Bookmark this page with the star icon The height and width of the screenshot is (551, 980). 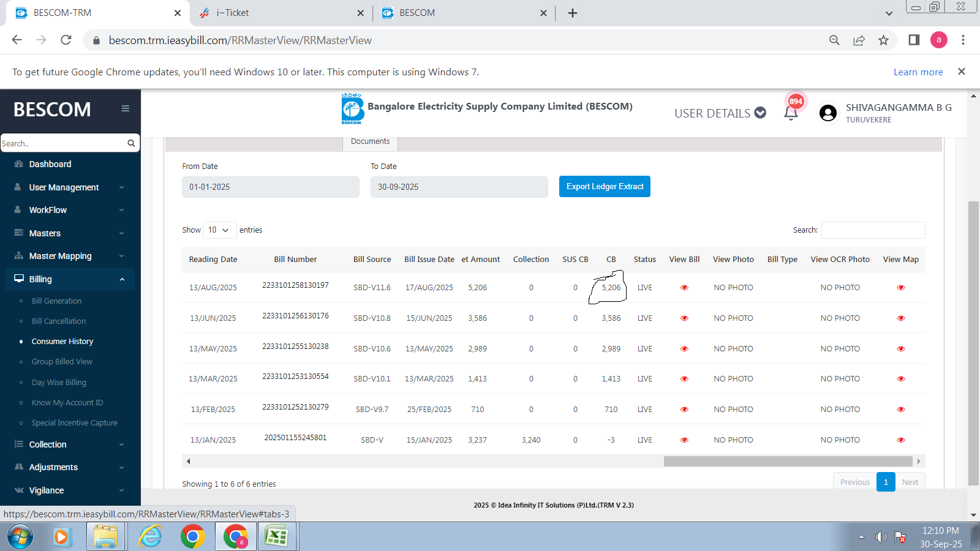tap(883, 40)
